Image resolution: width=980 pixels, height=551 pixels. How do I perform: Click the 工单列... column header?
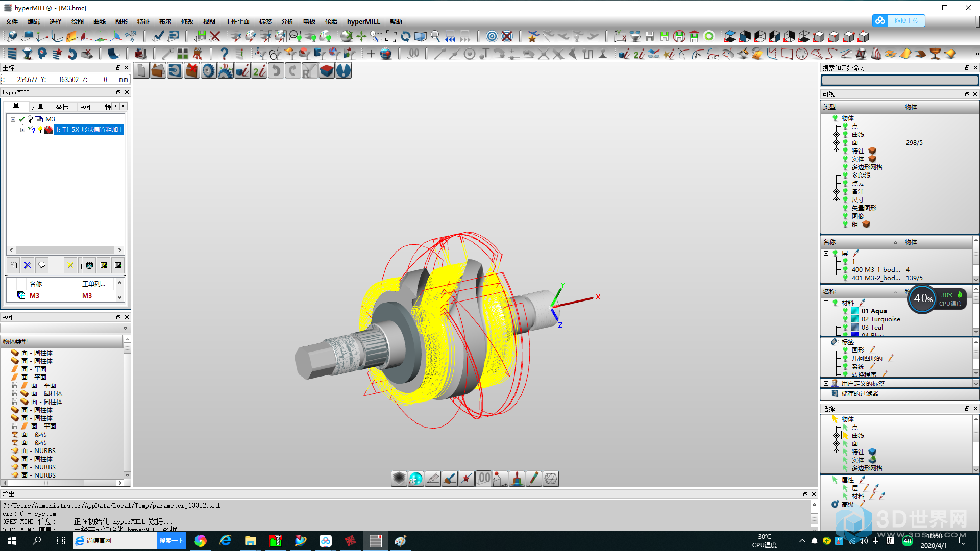[94, 284]
